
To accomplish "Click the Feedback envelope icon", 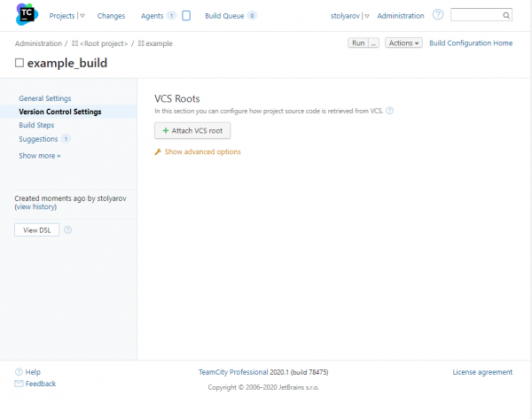I will pyautogui.click(x=20, y=384).
